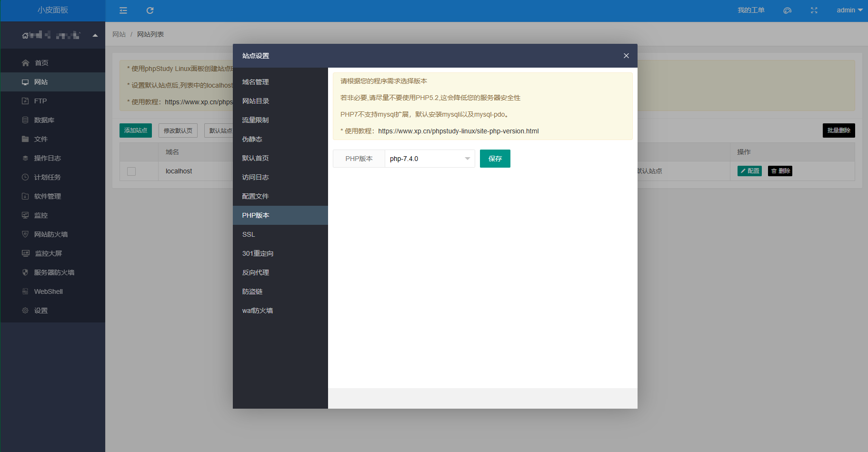
Task: Click the 保存 button to save PHP version
Action: pos(495,158)
